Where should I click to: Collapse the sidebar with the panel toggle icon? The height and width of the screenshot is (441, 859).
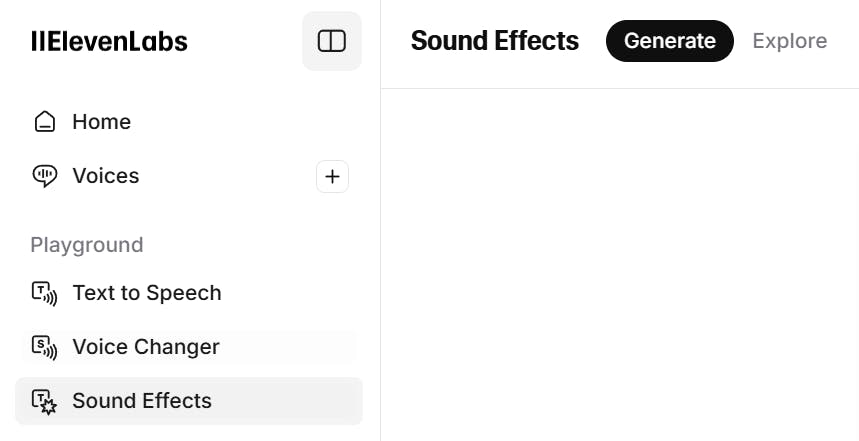point(331,41)
